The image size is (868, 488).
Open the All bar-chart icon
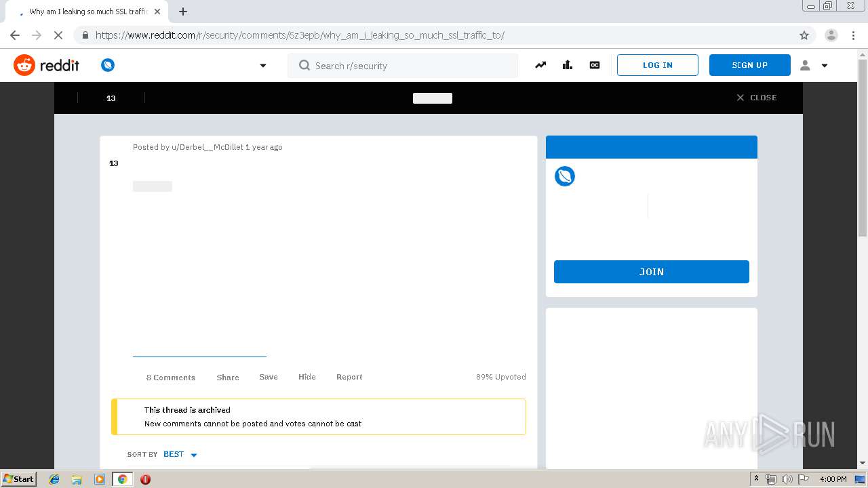[568, 65]
